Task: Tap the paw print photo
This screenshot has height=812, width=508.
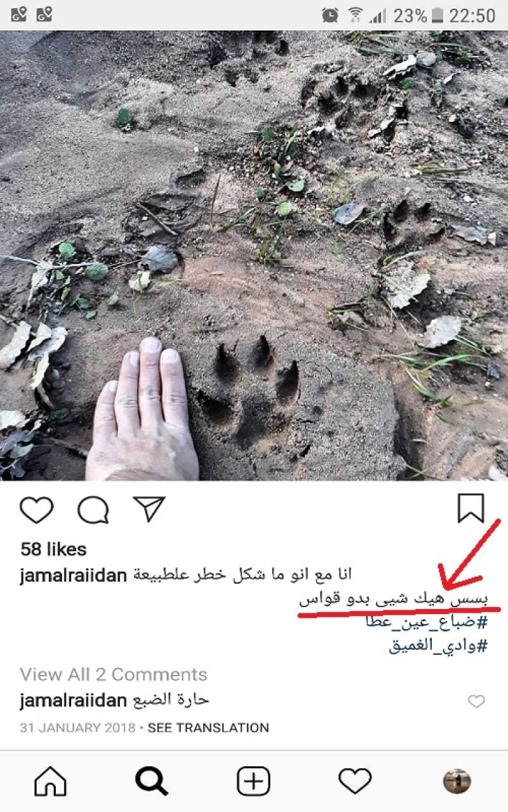Action: 254,256
